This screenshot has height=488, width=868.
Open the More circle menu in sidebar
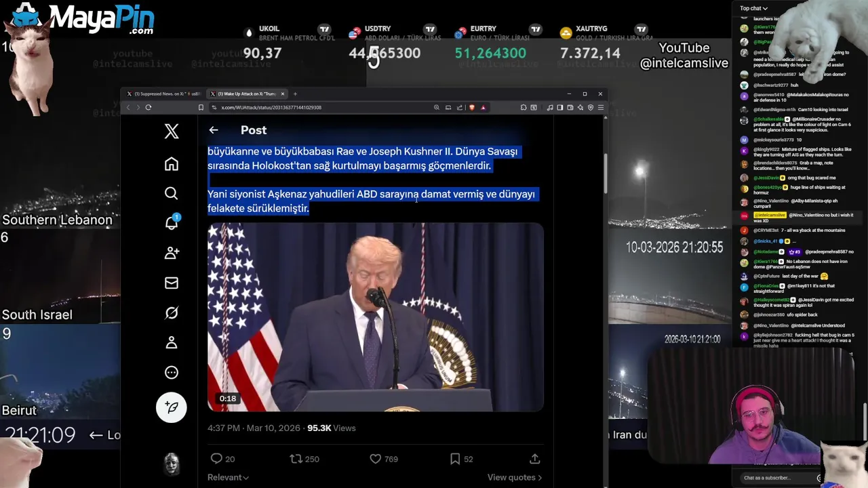172,372
